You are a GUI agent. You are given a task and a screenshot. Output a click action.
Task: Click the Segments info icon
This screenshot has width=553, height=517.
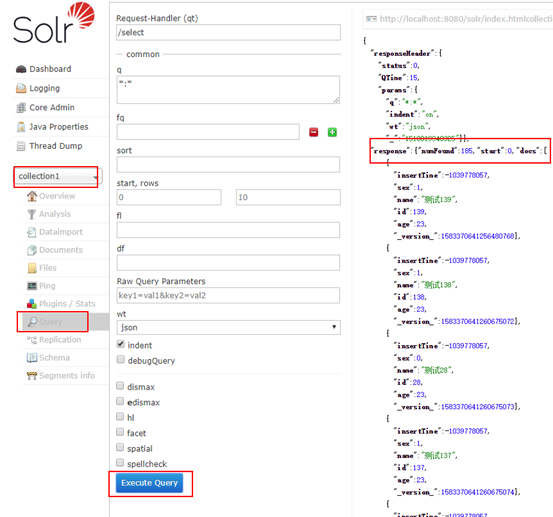32,376
